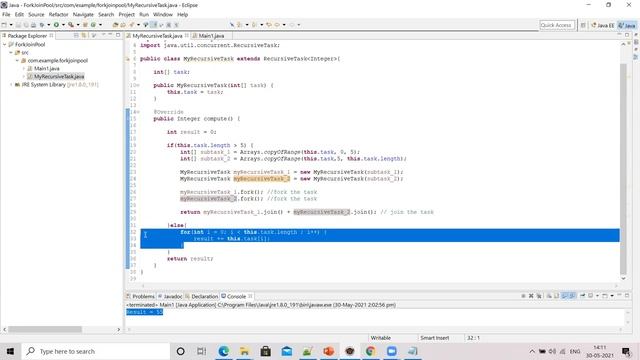The height and width of the screenshot is (360, 640).
Task: Toggle Show Console on standard output
Action: point(564,296)
